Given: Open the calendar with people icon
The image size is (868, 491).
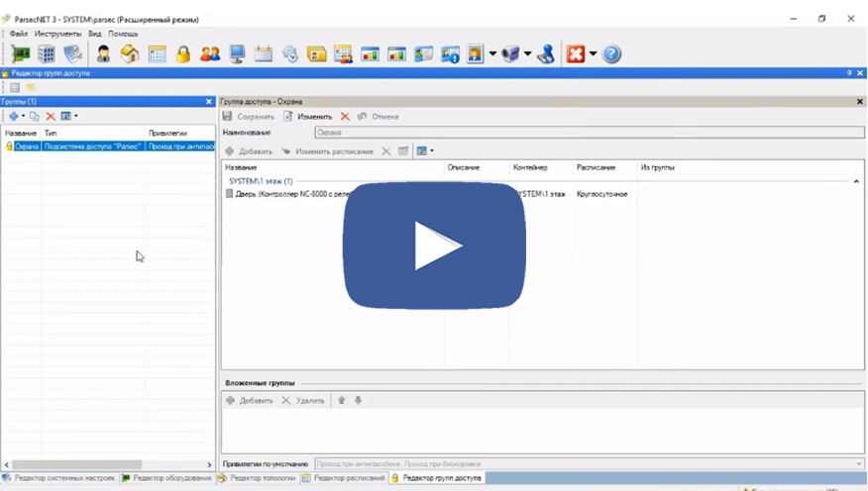Looking at the screenshot, I should pyautogui.click(x=343, y=54).
